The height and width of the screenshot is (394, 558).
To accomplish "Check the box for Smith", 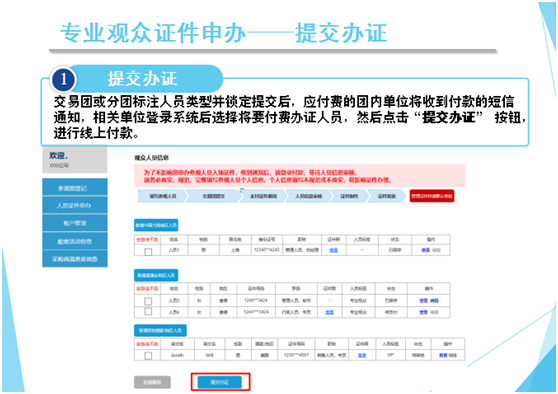I will pyautogui.click(x=148, y=356).
